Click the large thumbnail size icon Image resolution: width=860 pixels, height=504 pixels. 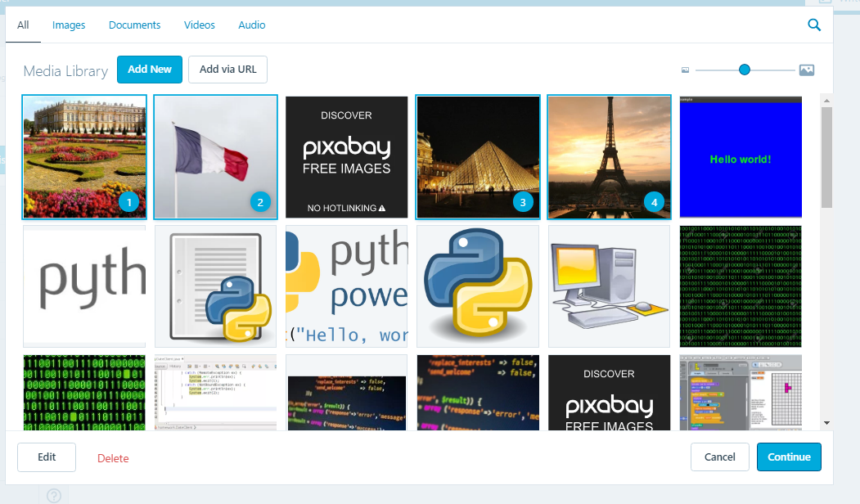tap(806, 70)
